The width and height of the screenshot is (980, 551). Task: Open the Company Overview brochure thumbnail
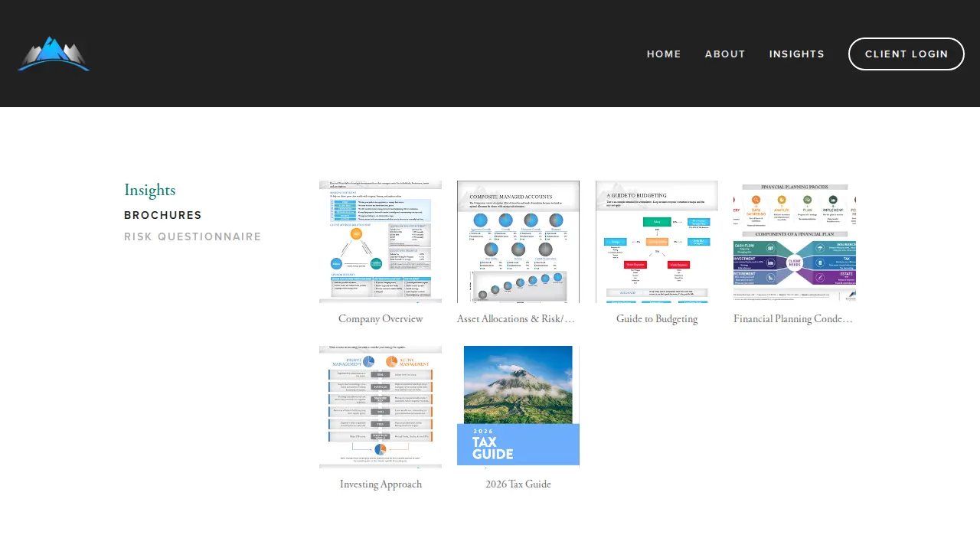pyautogui.click(x=381, y=242)
